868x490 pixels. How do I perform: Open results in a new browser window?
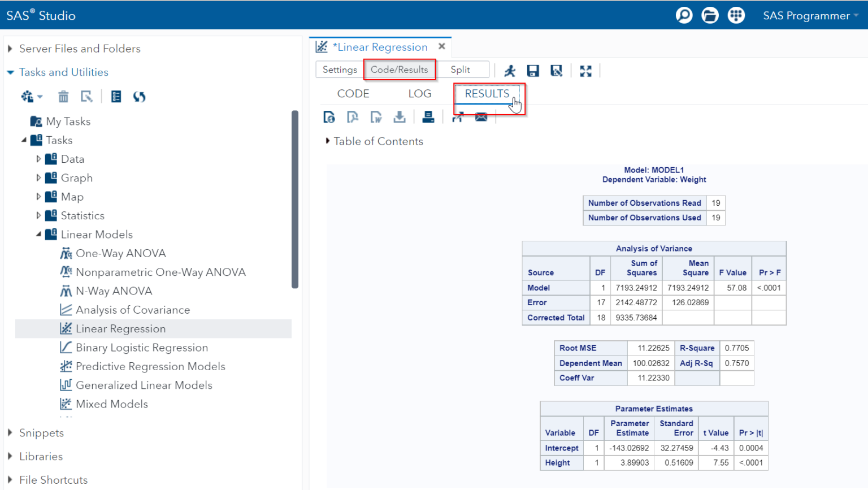pos(458,117)
